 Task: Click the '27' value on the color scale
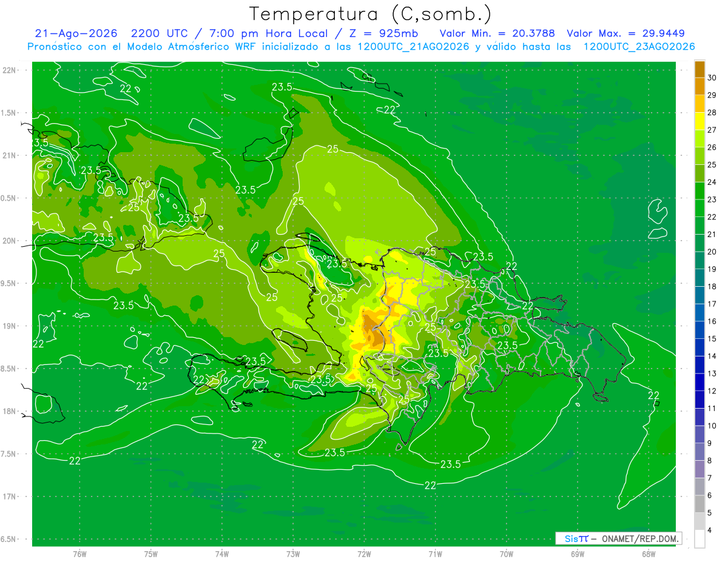coord(712,130)
